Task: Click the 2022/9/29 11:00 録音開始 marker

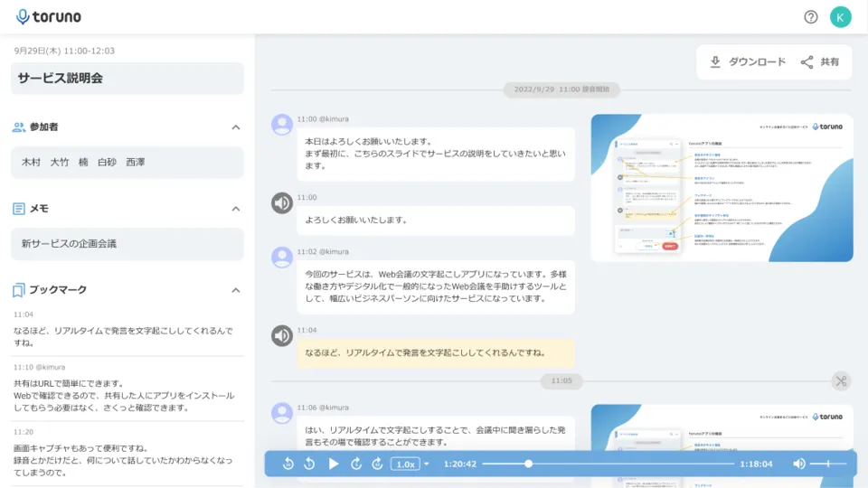Action: click(x=561, y=89)
